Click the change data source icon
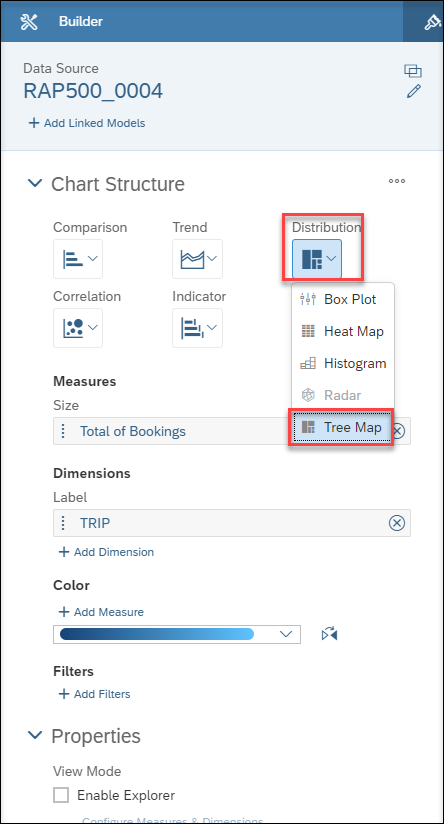444x824 pixels. 413,70
